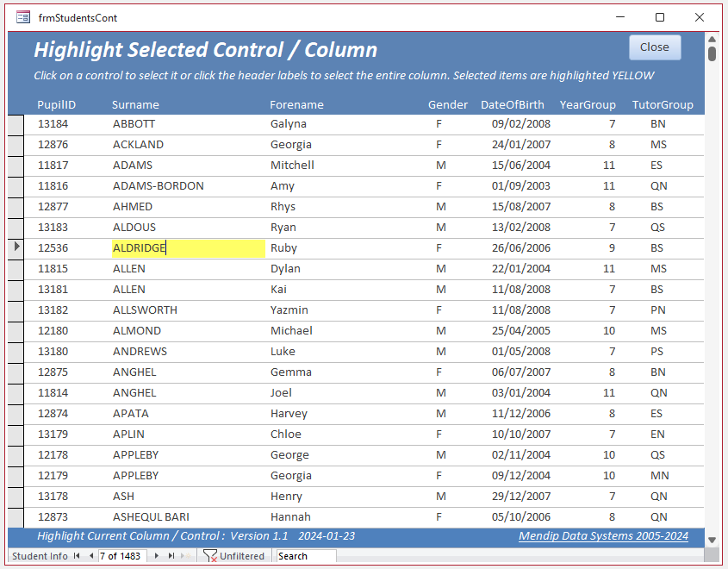Select the Forename column header
This screenshot has width=728, height=569.
[296, 104]
